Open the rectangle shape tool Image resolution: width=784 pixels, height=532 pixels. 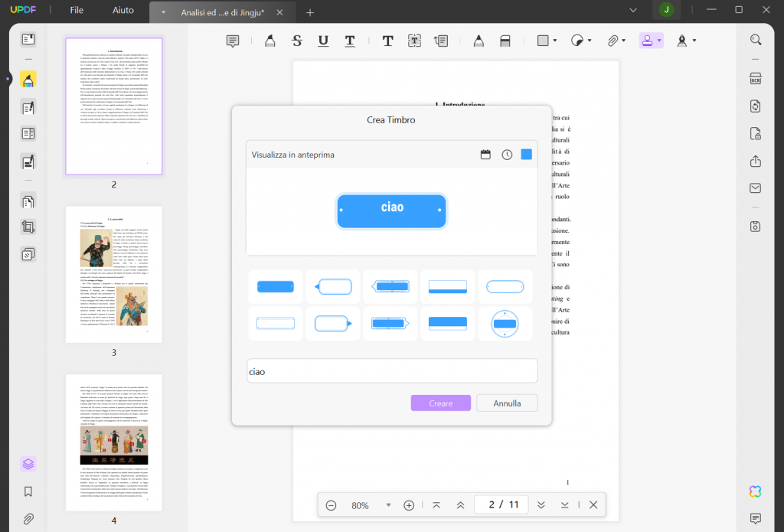coord(543,41)
